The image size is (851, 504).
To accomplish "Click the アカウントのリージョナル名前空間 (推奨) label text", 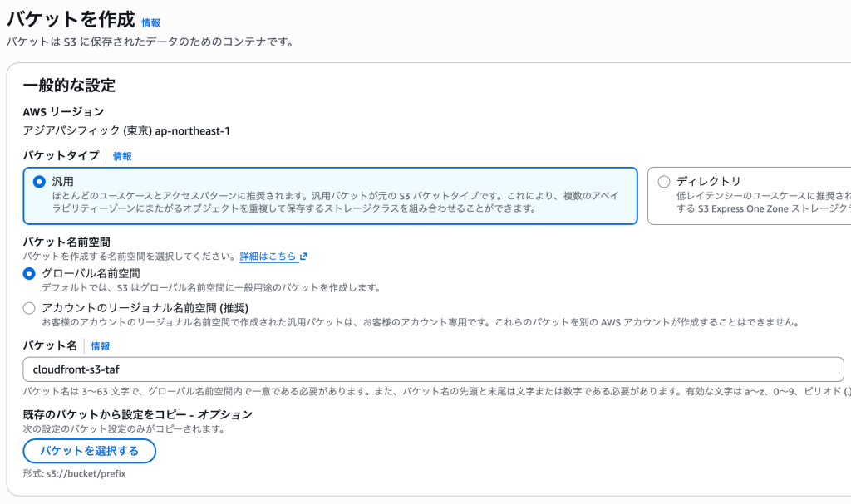I will (145, 308).
